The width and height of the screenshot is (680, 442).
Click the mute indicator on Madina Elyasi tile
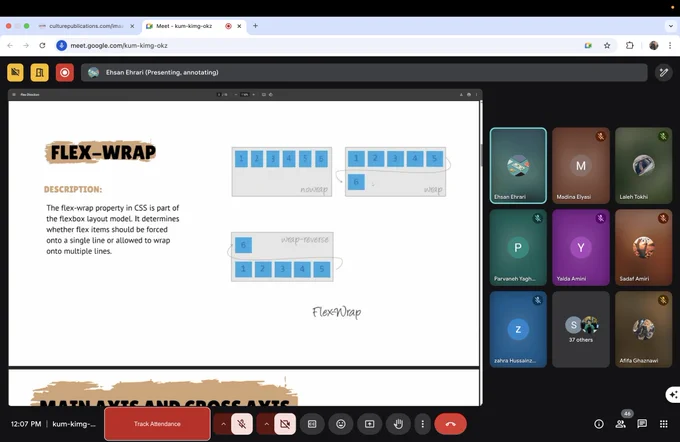[600, 136]
